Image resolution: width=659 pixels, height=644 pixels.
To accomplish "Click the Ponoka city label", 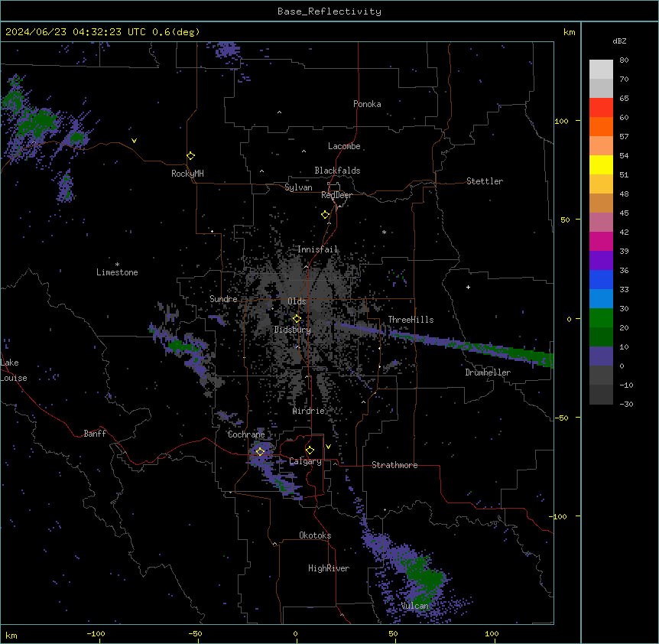I will coord(367,104).
